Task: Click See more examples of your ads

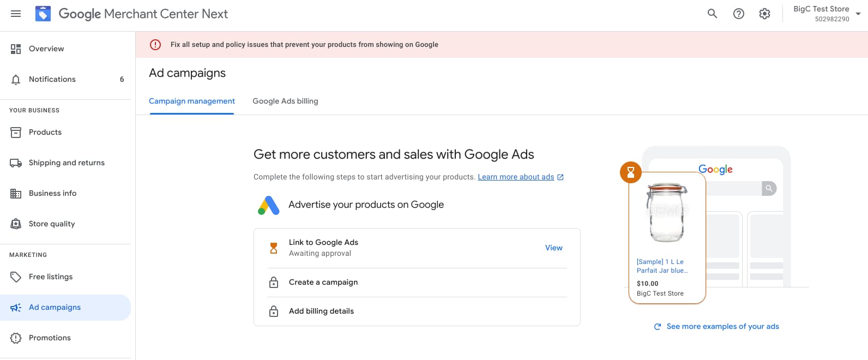Action: point(722,326)
